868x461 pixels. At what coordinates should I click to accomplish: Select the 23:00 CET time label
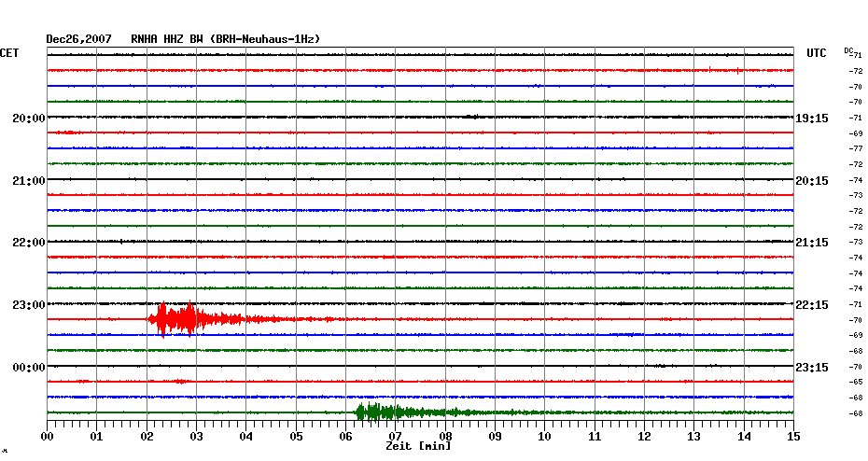(x=29, y=305)
